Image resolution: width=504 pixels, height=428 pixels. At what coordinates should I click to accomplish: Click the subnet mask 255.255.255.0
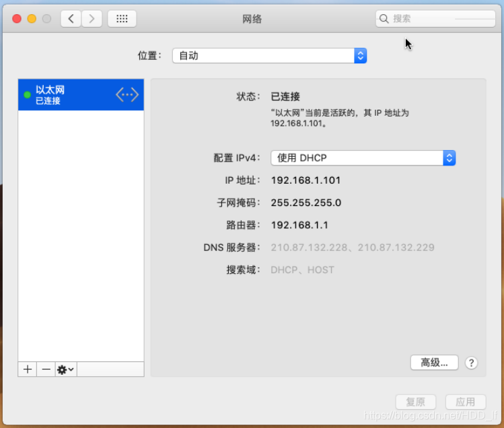tap(306, 203)
